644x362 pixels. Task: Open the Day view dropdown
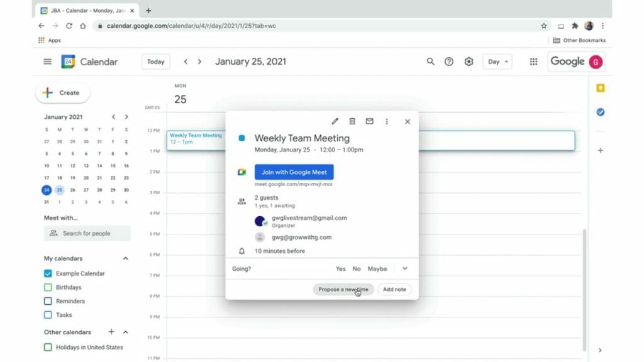click(x=497, y=62)
